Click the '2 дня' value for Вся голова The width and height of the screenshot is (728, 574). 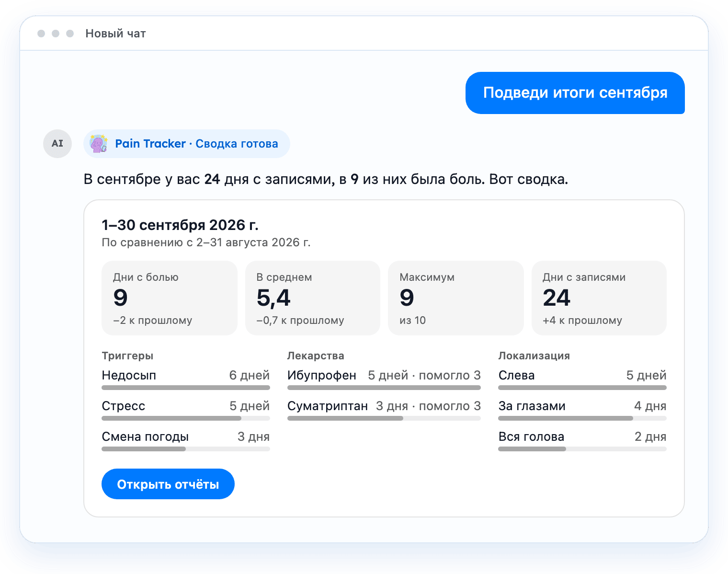(650, 436)
